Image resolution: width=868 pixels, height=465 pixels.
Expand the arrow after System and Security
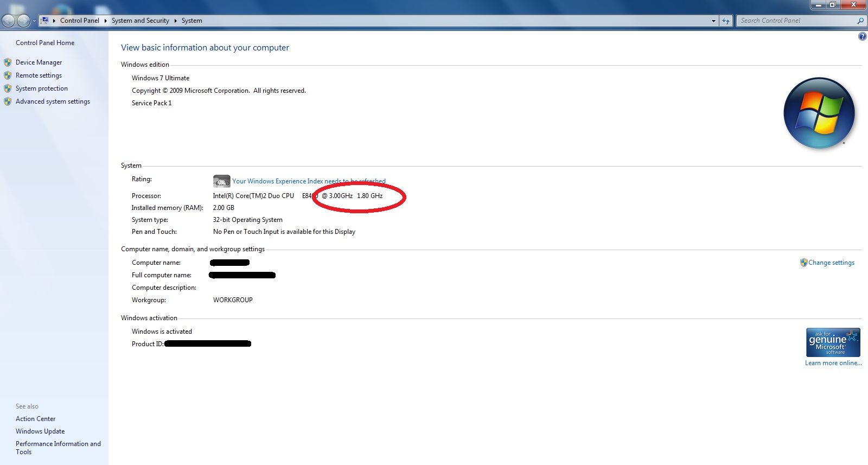[176, 21]
